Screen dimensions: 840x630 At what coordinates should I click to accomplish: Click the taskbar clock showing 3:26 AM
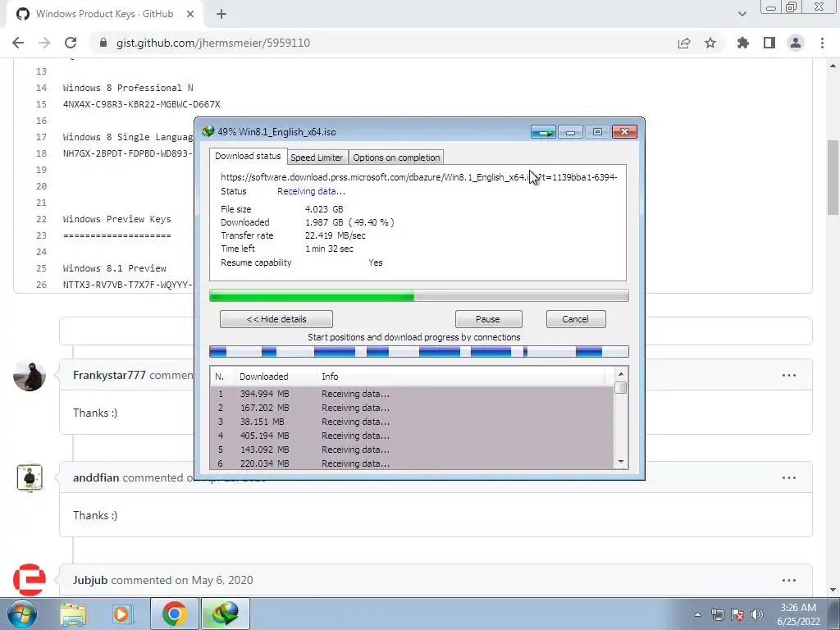[798, 614]
